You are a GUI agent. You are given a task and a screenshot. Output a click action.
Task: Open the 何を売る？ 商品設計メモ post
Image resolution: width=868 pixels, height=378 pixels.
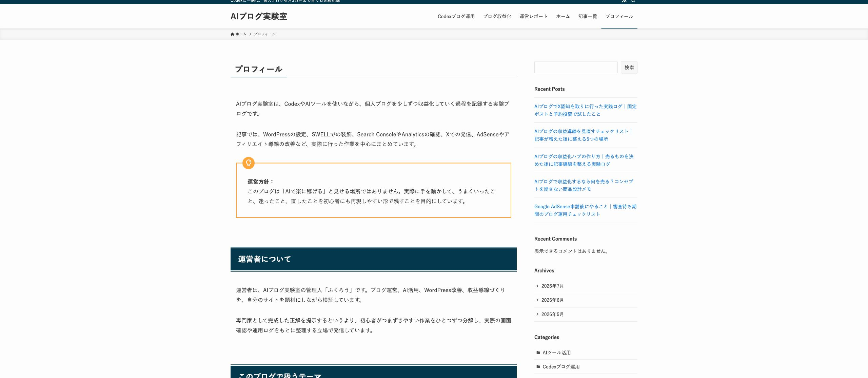click(584, 185)
